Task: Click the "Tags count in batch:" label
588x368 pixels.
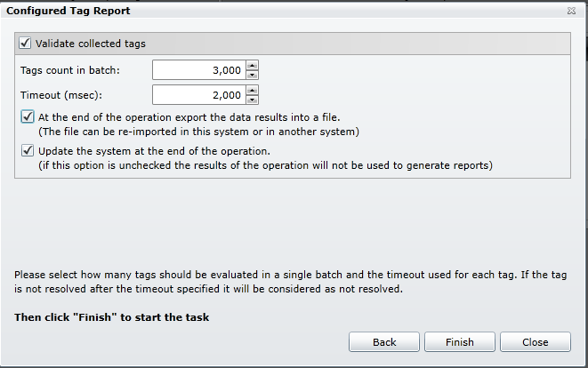Action: [x=69, y=69]
